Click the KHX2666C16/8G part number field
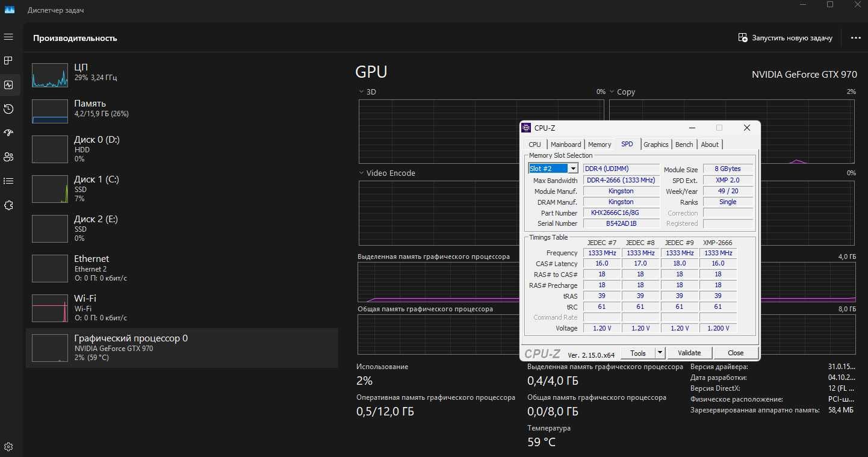868x457 pixels. pyautogui.click(x=622, y=213)
